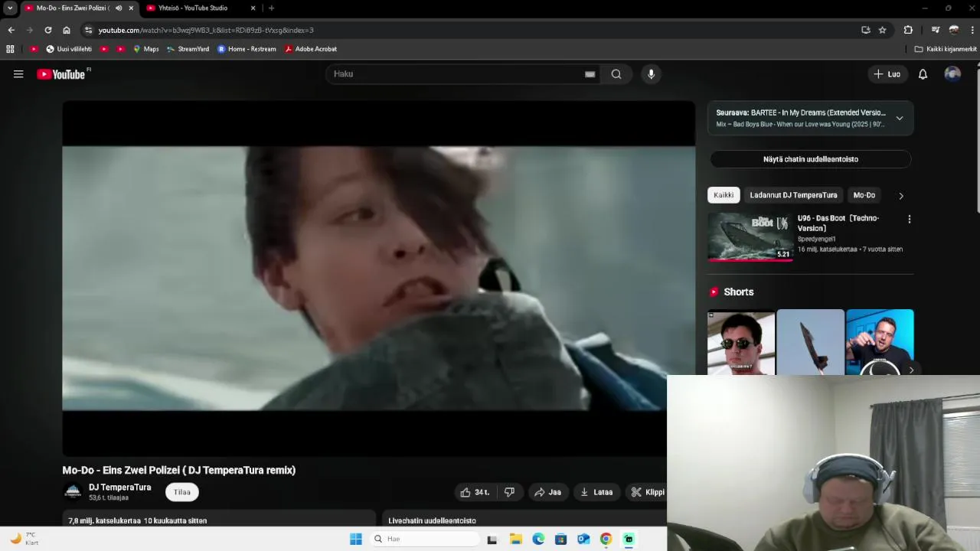Open the Adobe Acrobat bookmark

[311, 49]
